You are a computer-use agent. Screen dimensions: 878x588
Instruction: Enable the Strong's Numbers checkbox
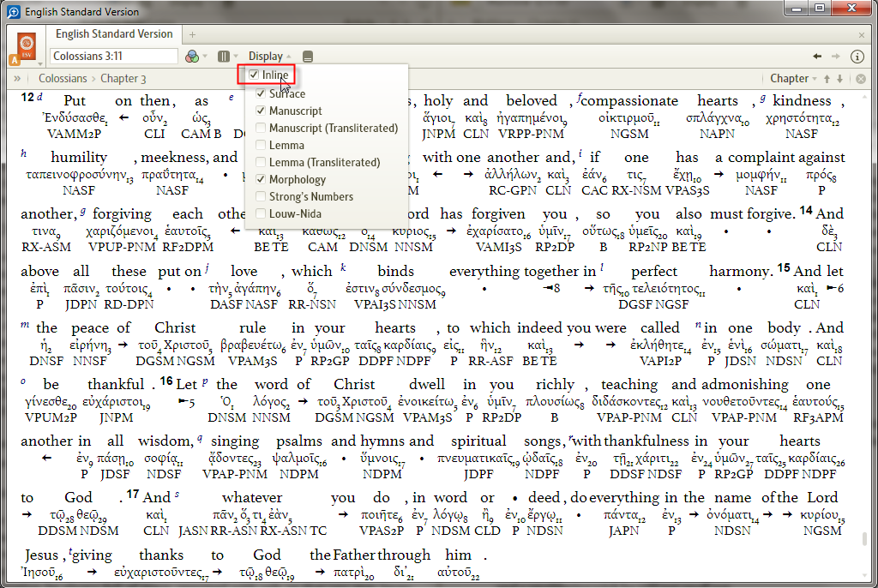261,196
